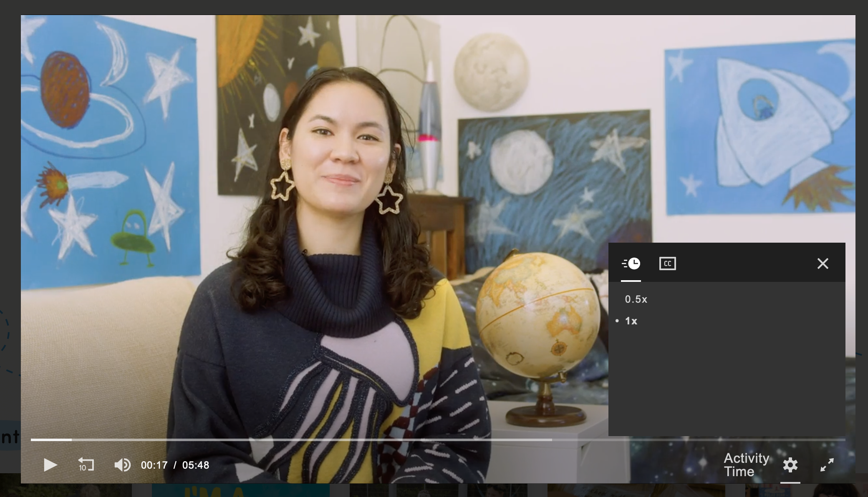Select 1x playback speed

pyautogui.click(x=631, y=321)
